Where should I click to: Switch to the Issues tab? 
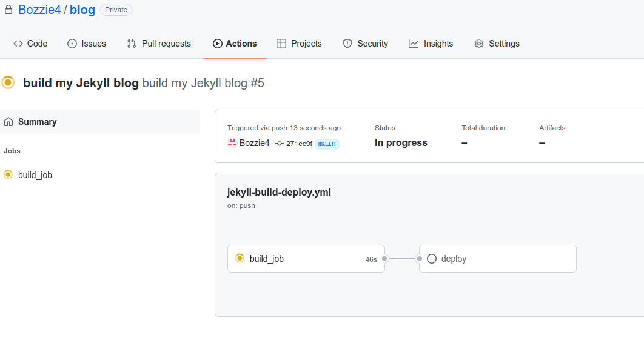pyautogui.click(x=87, y=44)
